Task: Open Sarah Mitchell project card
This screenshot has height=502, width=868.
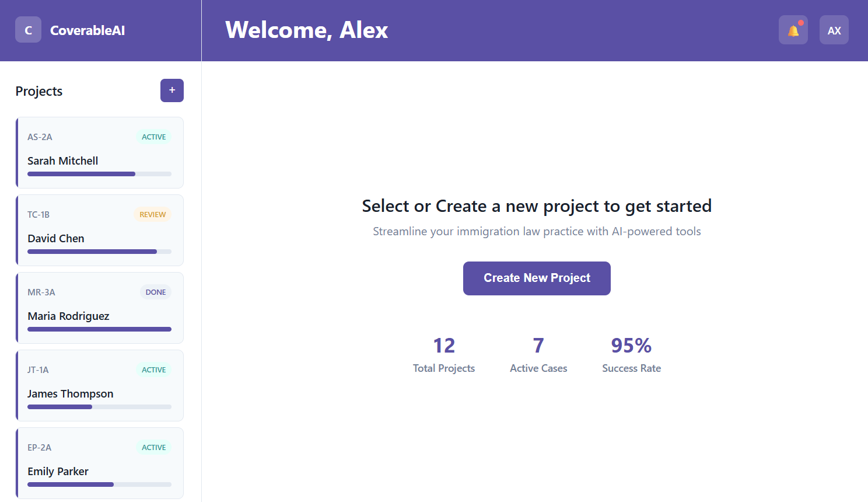Action: [x=100, y=153]
